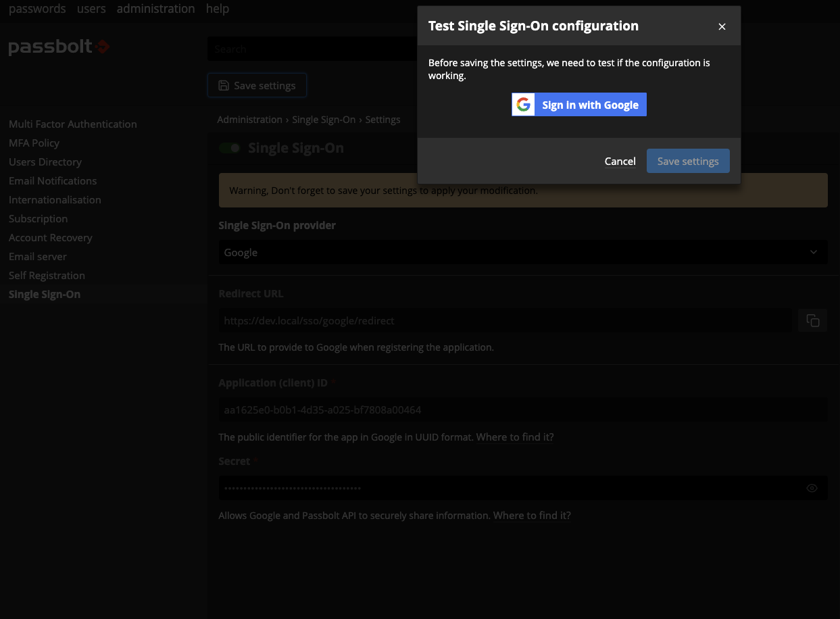Open Subscription settings
840x619 pixels.
click(39, 219)
